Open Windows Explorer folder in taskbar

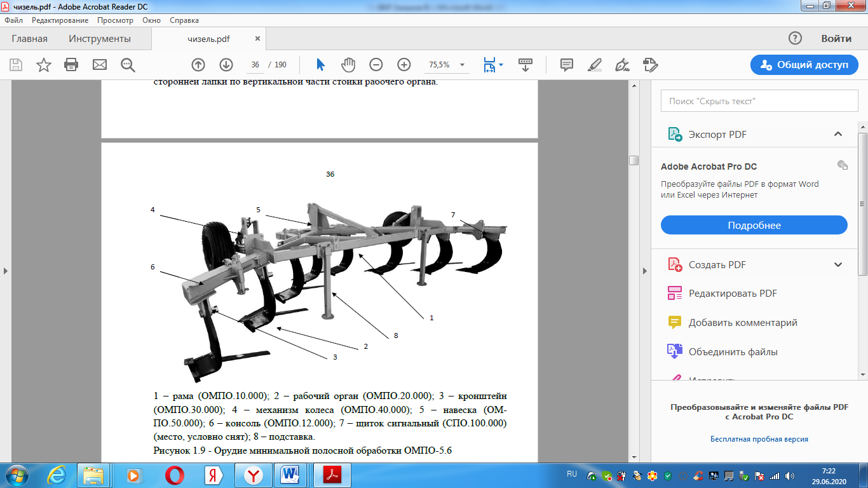[94, 475]
